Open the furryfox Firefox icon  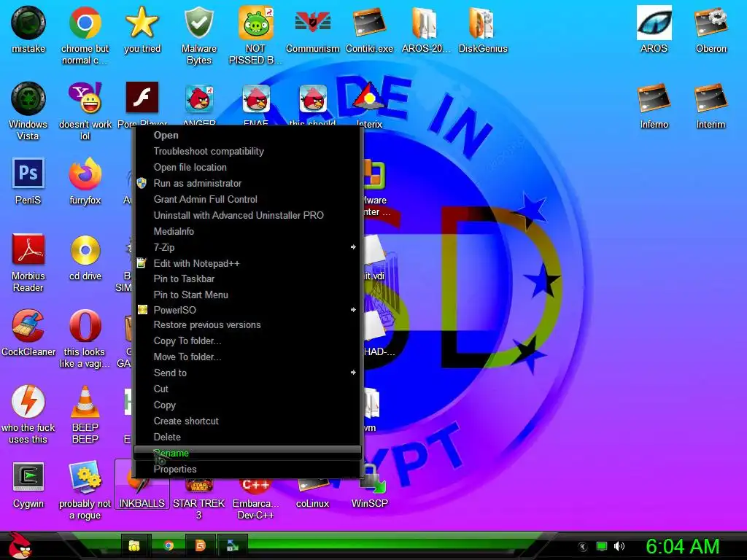coord(85,174)
